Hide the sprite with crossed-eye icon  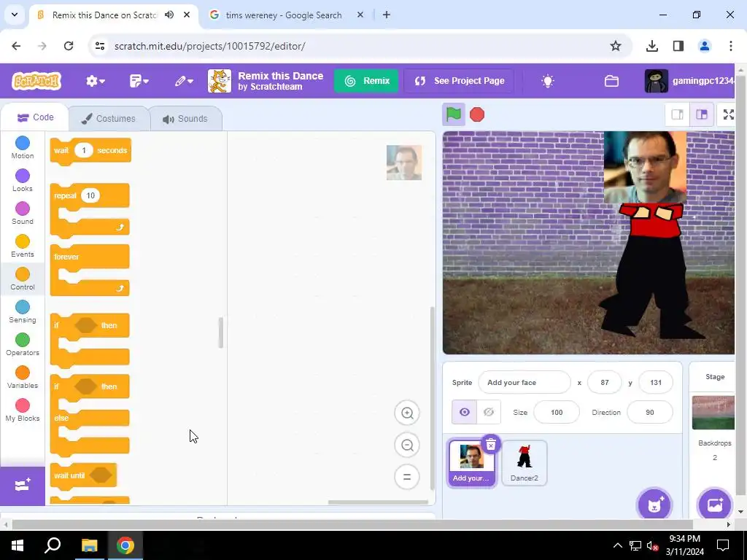coord(489,413)
